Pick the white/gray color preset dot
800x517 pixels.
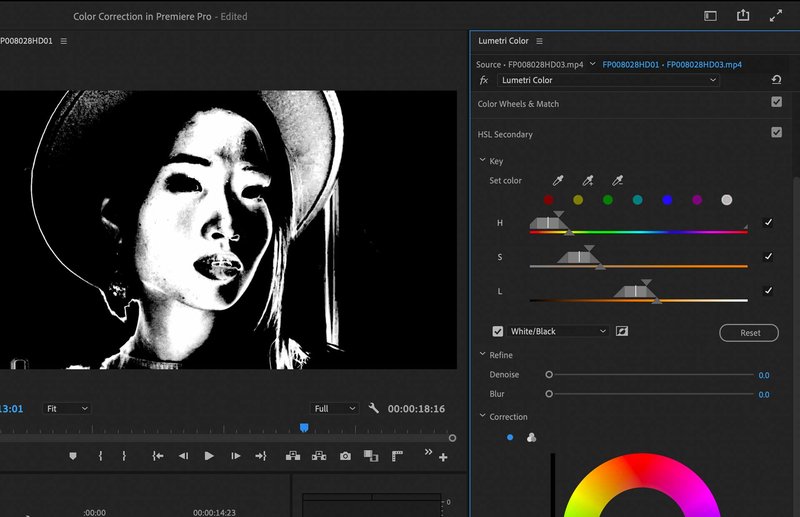(x=727, y=200)
